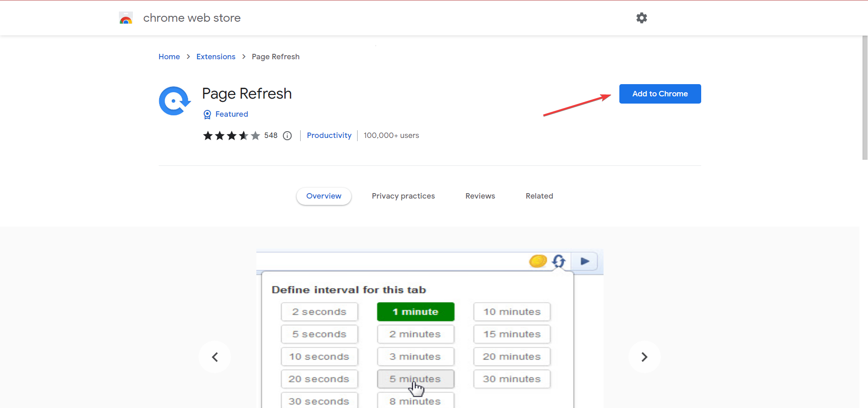Select the 20 minutes interval option
Image resolution: width=868 pixels, height=408 pixels.
tap(512, 356)
